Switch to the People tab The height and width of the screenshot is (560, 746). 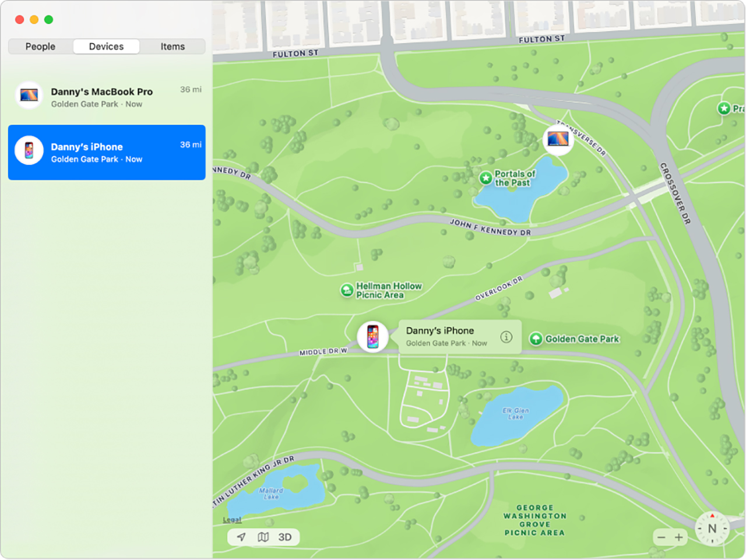point(40,46)
